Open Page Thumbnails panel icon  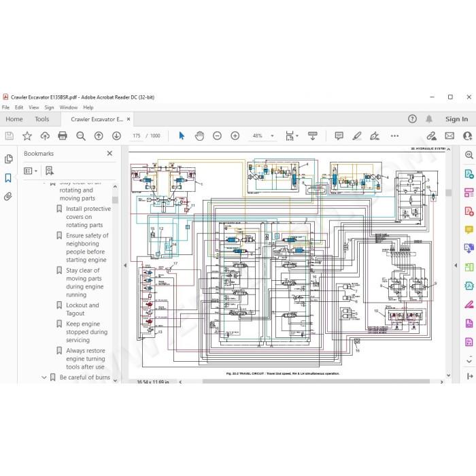tap(8, 158)
